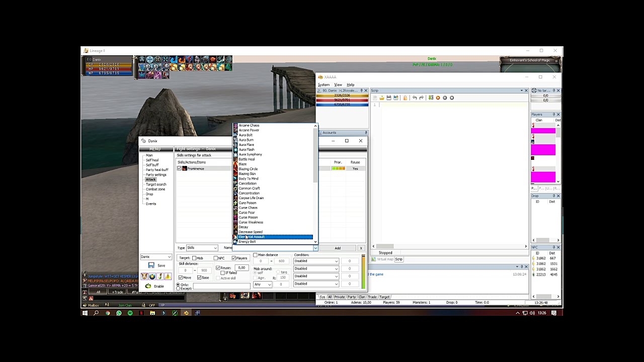Viewport: 644px width, 362px height.
Task: Click the mask face icon in Danix panel
Action: pos(144,276)
